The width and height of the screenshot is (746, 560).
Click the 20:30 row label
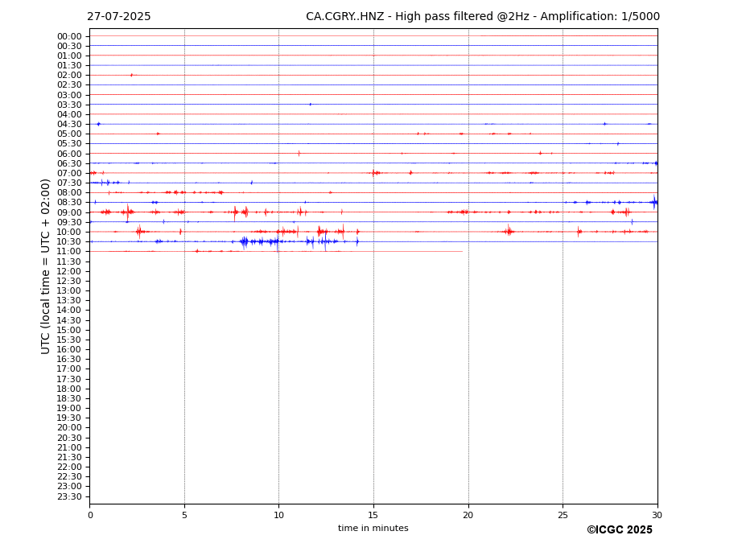coord(69,438)
